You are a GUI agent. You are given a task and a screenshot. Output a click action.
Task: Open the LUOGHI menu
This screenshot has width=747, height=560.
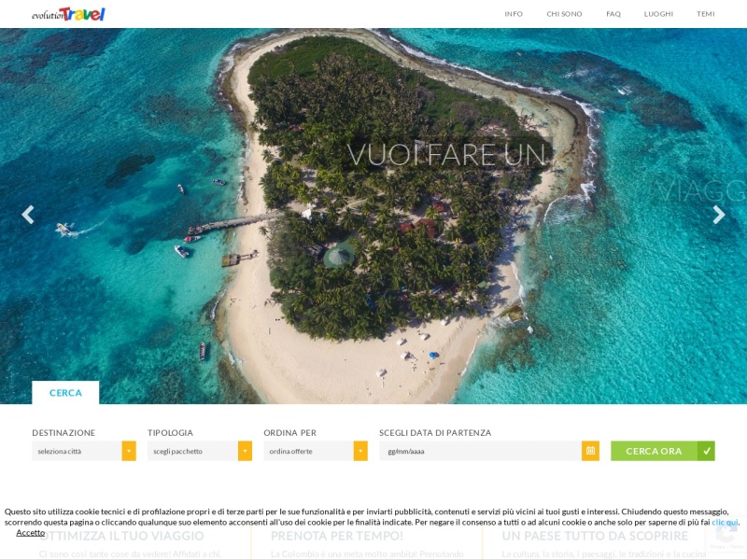658,14
